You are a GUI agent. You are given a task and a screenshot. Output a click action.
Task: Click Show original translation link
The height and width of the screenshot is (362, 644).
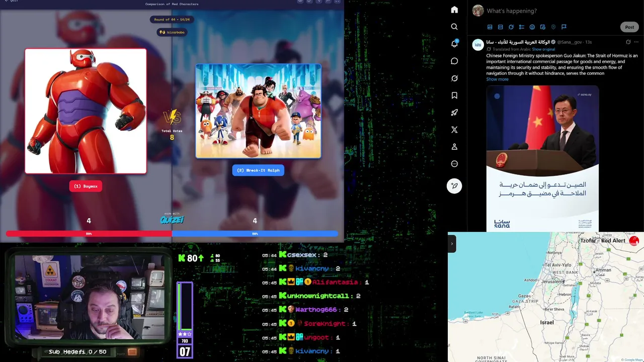543,49
